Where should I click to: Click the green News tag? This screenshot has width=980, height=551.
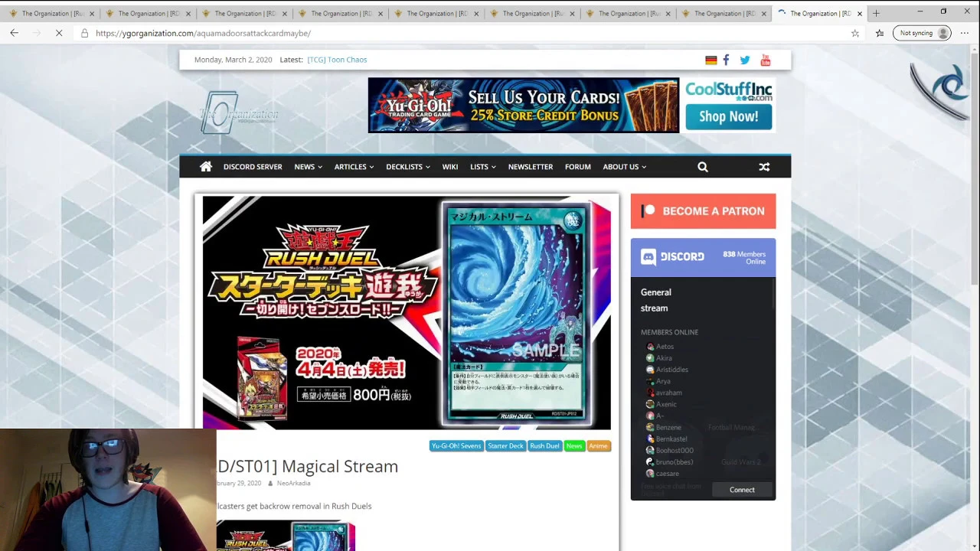point(574,446)
